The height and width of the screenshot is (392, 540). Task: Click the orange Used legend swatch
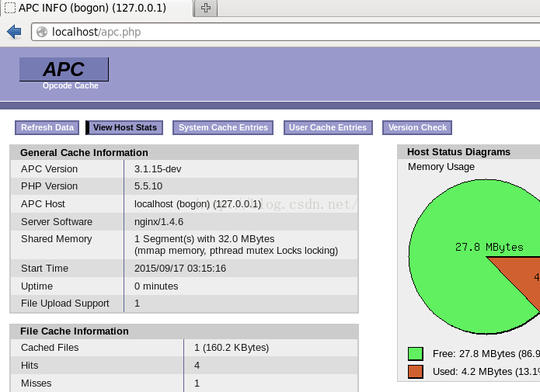click(x=416, y=372)
